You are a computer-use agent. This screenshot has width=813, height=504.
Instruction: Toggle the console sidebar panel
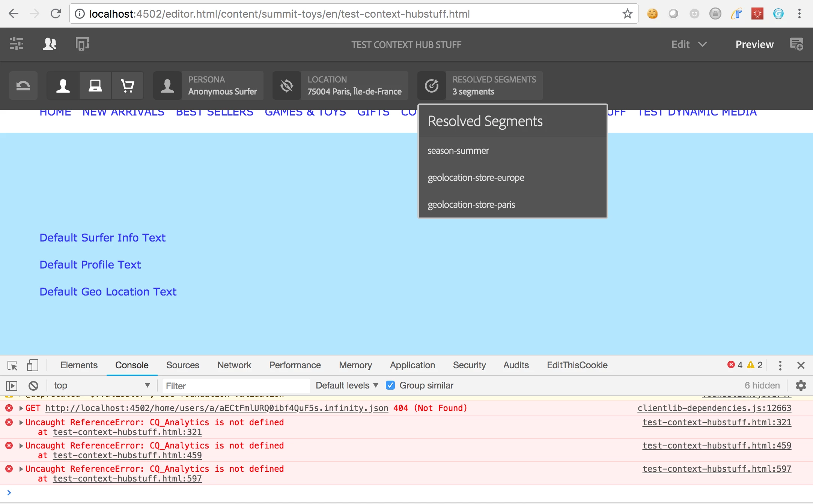pyautogui.click(x=12, y=385)
